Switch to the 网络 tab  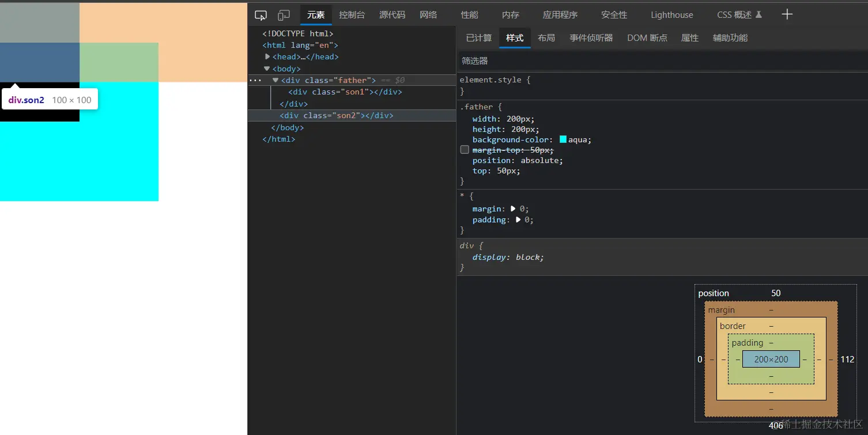pos(428,15)
